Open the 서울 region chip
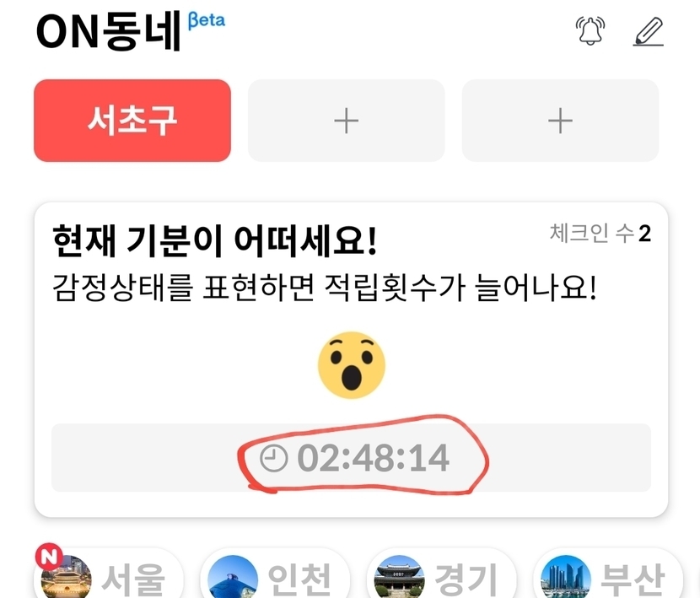The image size is (700, 598). coord(109,576)
